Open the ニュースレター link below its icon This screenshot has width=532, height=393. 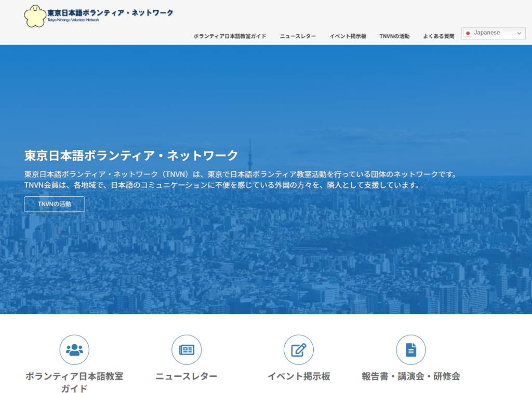pos(187,375)
